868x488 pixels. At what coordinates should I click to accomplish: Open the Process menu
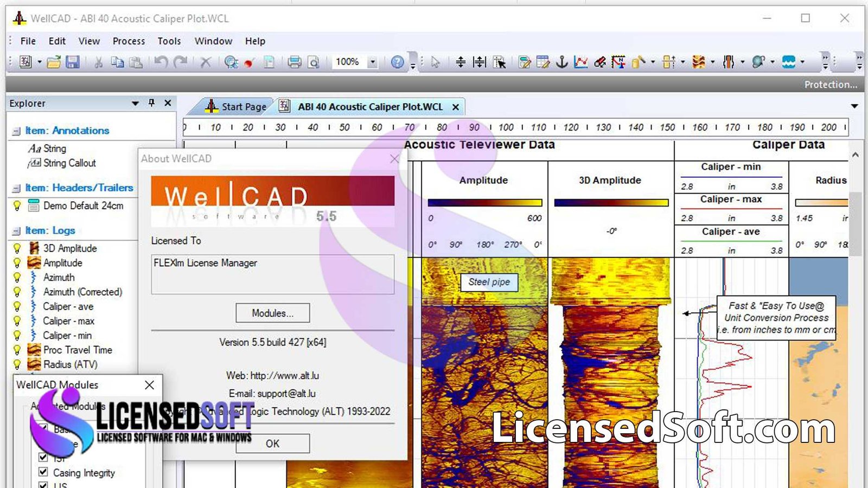[129, 41]
